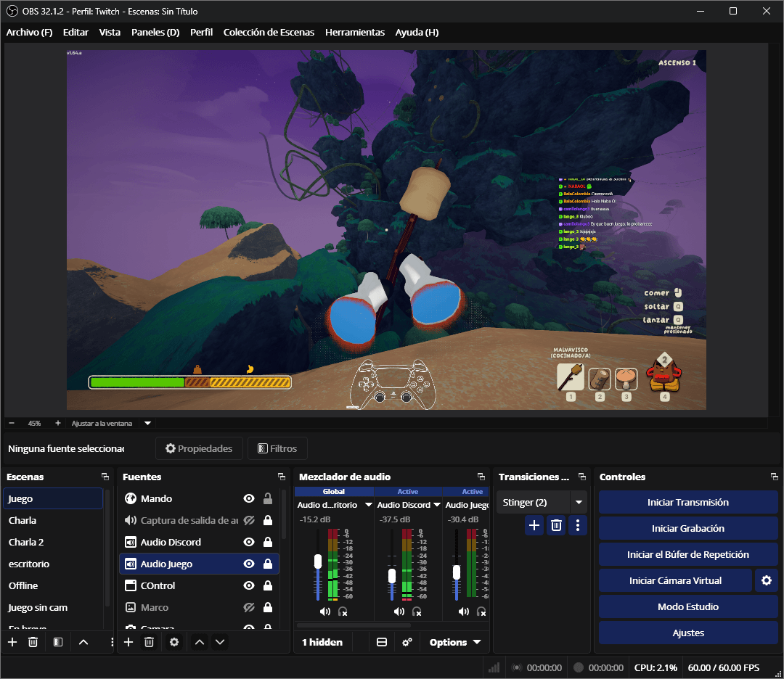Open the Editar menu
This screenshot has height=679, width=784.
75,33
